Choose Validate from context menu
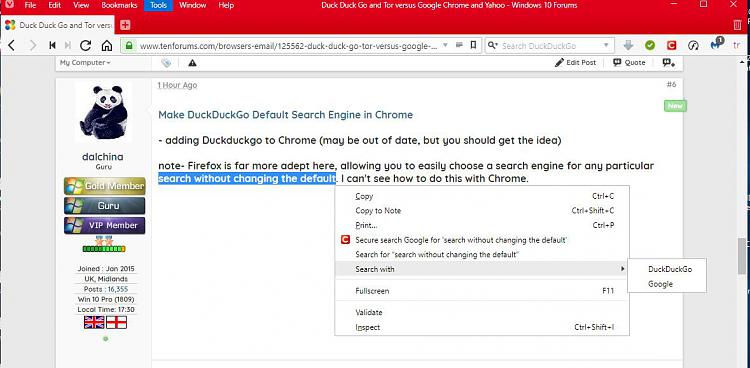The width and height of the screenshot is (750, 368). [482, 312]
